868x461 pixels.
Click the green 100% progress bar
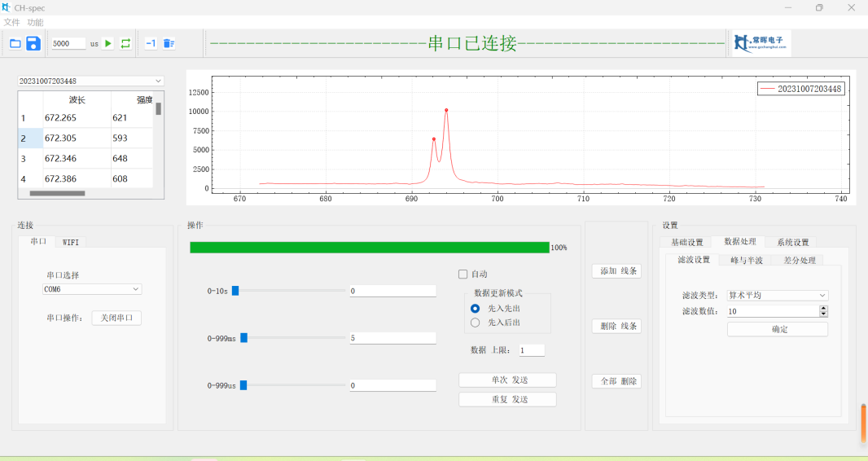(x=369, y=248)
